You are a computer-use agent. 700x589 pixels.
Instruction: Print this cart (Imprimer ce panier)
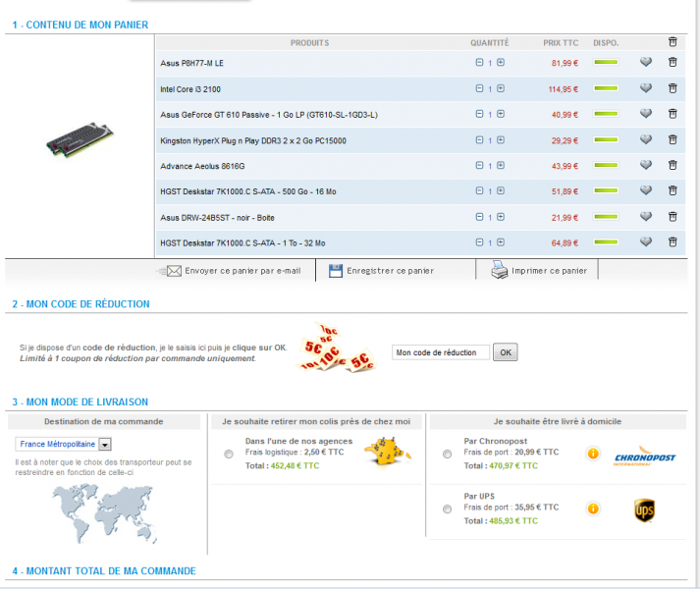(x=539, y=270)
